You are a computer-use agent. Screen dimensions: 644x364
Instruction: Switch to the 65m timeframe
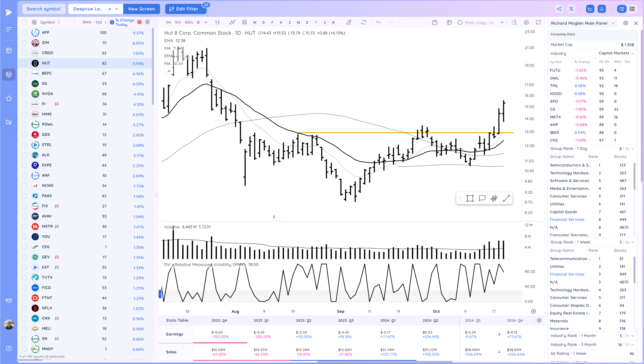[x=189, y=22]
